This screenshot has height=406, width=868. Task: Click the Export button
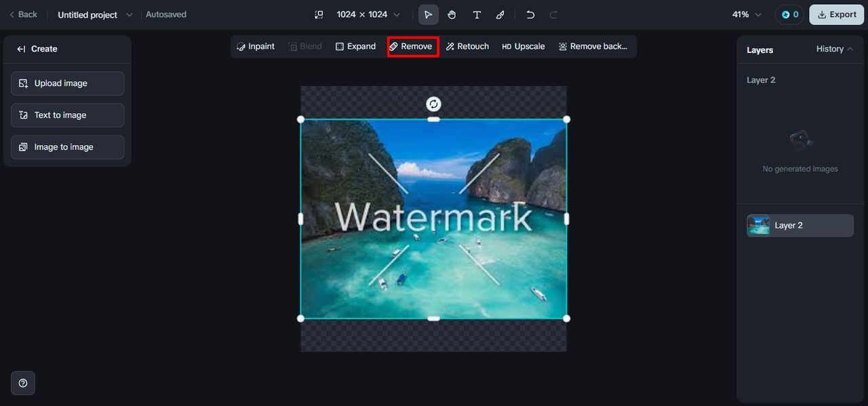coord(836,14)
